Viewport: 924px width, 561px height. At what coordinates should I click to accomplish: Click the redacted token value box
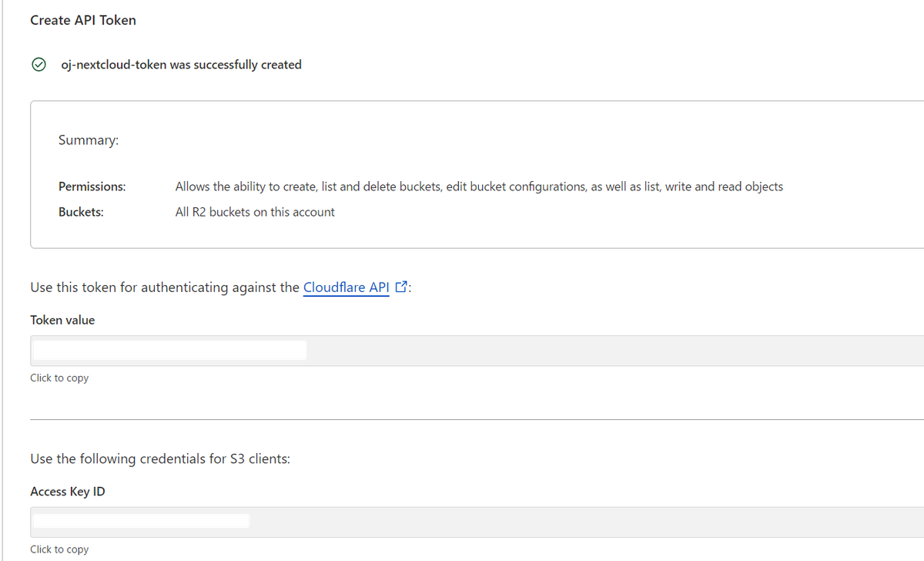coord(169,351)
